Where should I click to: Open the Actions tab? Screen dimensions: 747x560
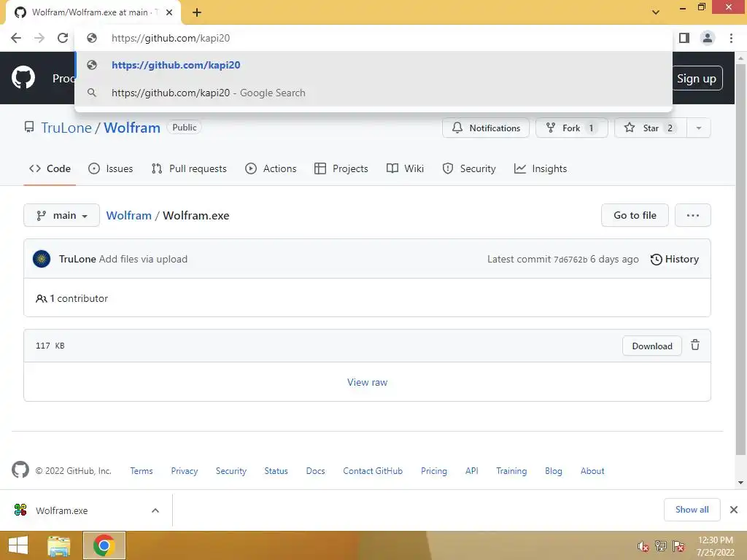271,168
